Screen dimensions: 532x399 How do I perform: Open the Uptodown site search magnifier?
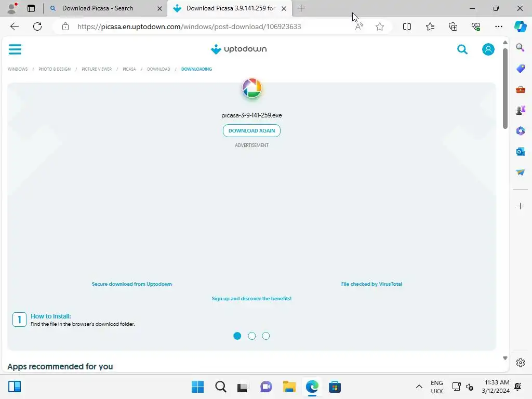[462, 49]
